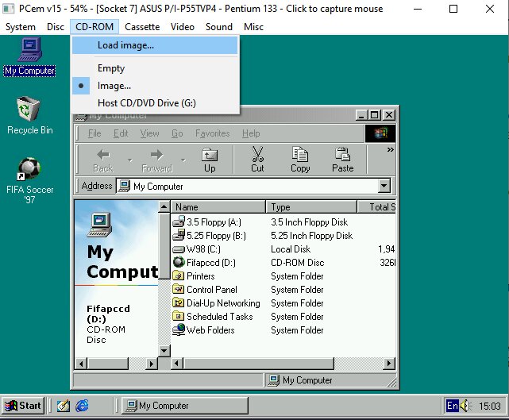Sort by the Type column header
The height and width of the screenshot is (420, 509).
[311, 206]
